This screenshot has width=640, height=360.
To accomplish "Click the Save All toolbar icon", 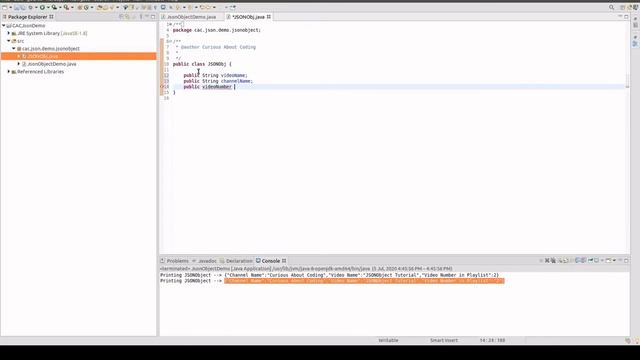I will [x=23, y=7].
